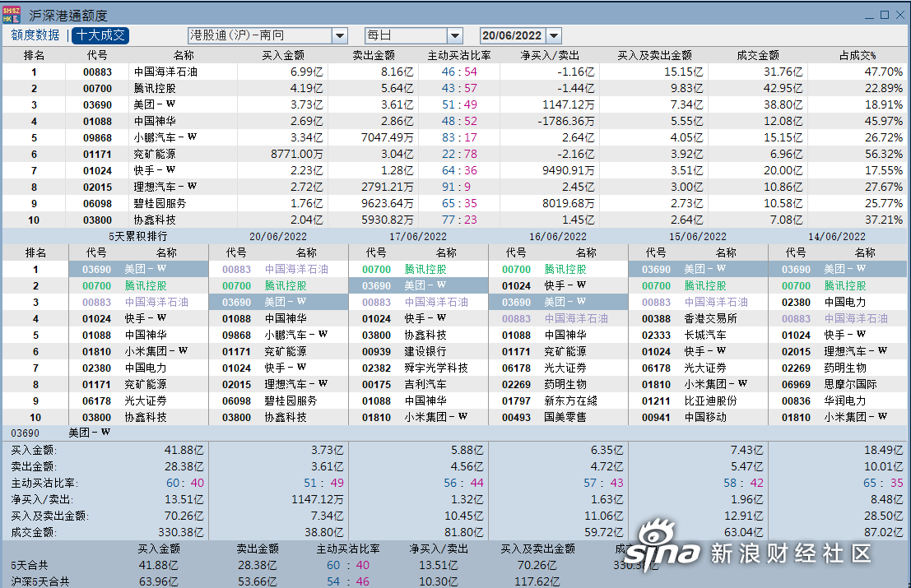Select the 15/06/2022 ranking column heading
The image size is (911, 588).
[x=698, y=236]
